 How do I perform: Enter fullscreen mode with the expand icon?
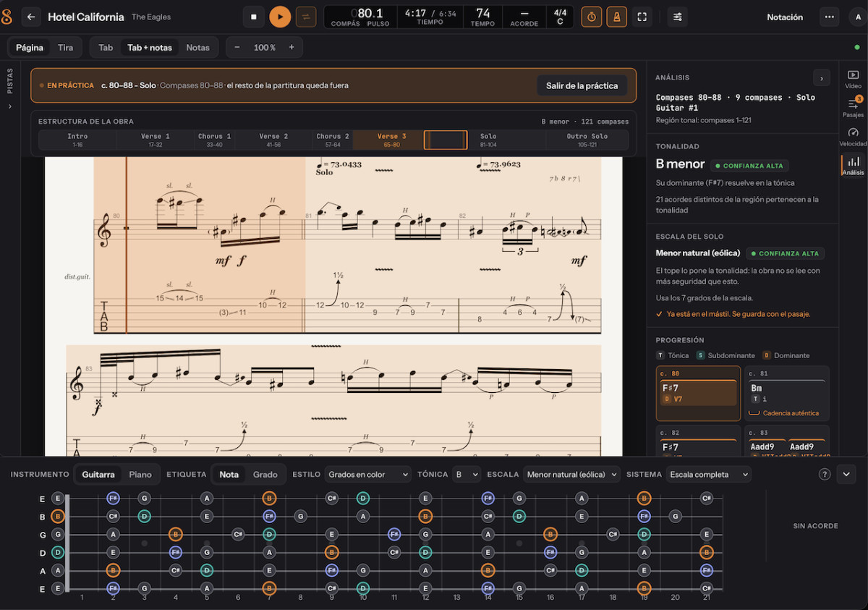[x=642, y=17]
